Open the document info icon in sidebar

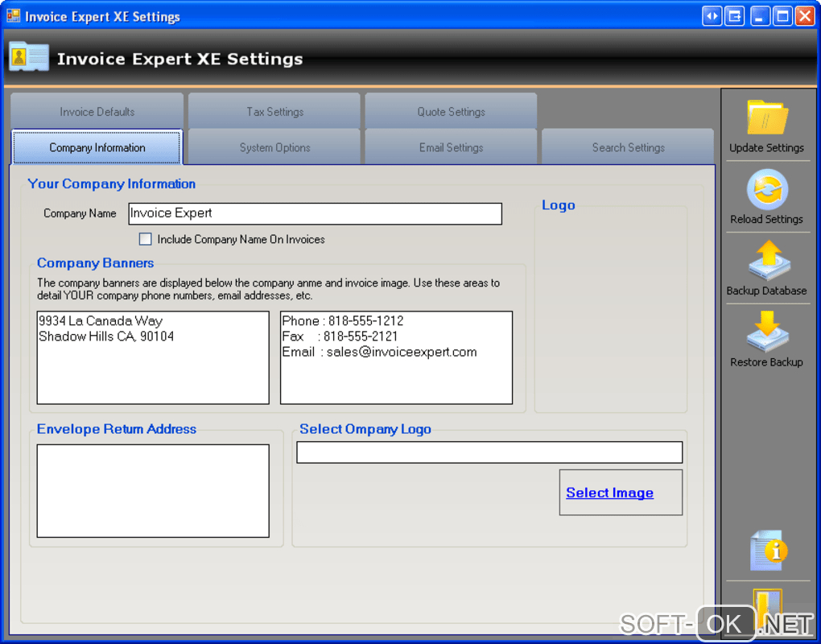(x=768, y=551)
